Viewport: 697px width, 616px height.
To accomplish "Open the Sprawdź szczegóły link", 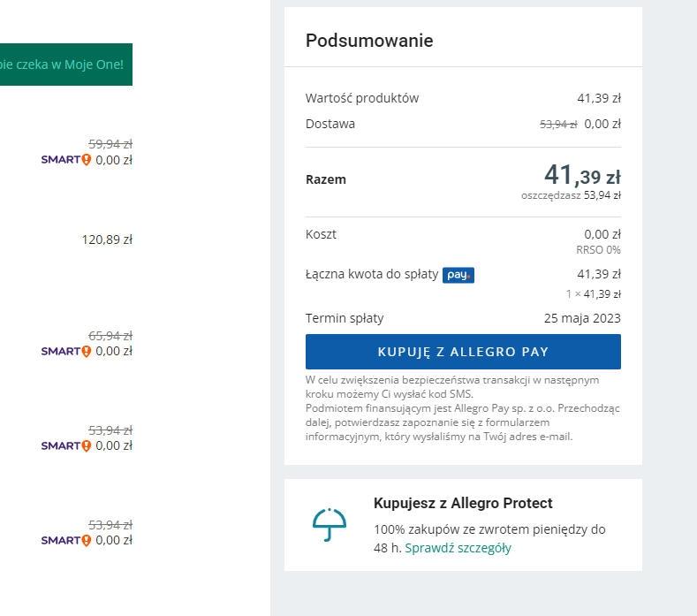I will tap(458, 548).
